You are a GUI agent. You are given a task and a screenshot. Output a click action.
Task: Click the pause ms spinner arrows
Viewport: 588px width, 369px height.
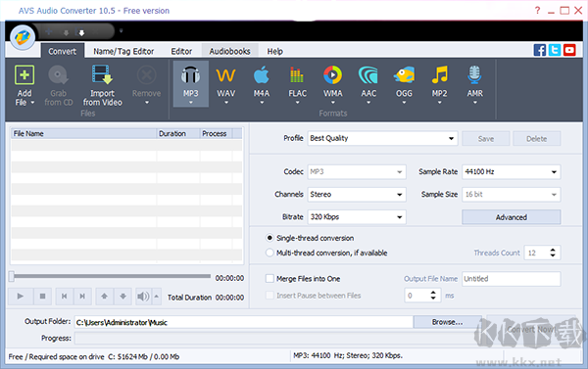point(433,296)
